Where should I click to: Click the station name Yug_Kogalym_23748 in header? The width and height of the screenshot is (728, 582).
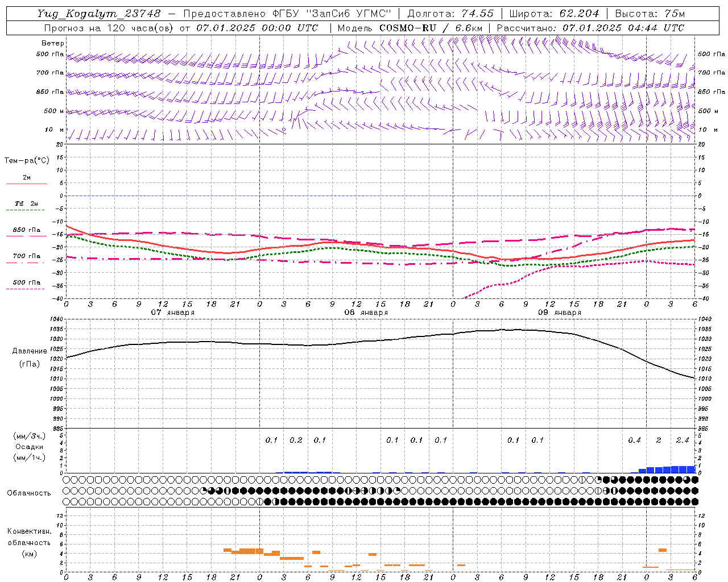point(99,13)
